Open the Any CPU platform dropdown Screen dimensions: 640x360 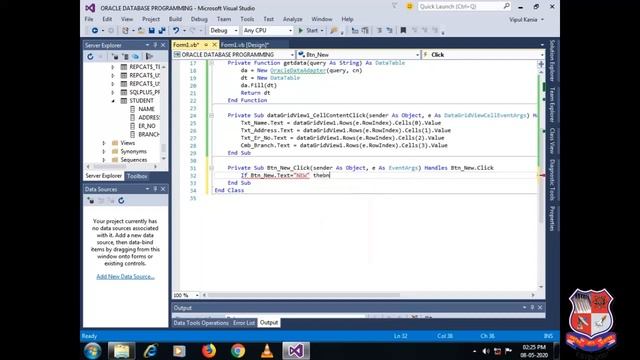[267, 31]
